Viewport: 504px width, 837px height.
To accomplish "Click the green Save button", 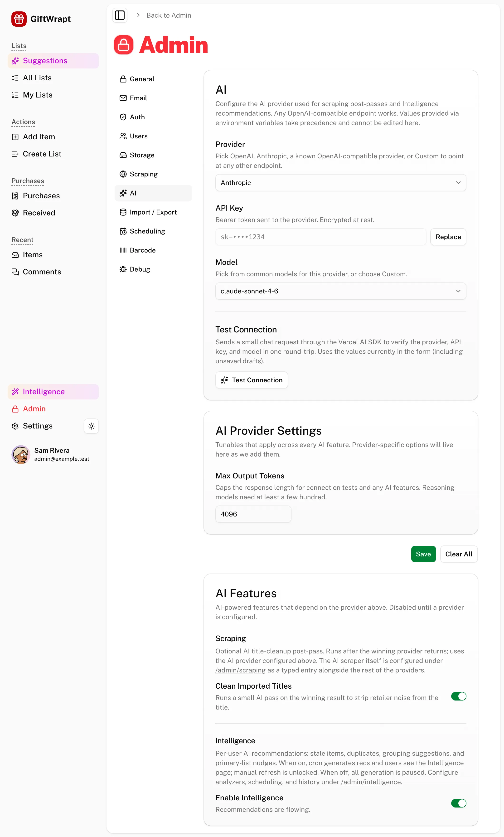I will 423,554.
